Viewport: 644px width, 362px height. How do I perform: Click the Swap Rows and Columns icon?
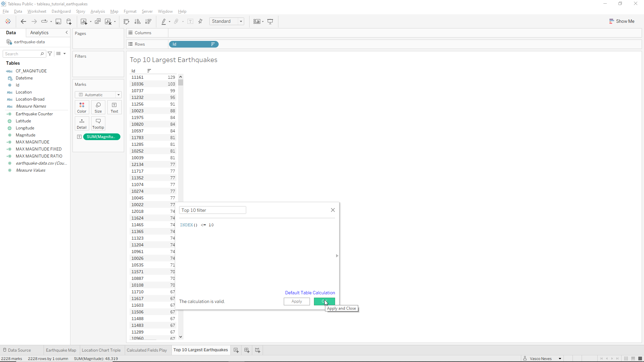pyautogui.click(x=126, y=21)
